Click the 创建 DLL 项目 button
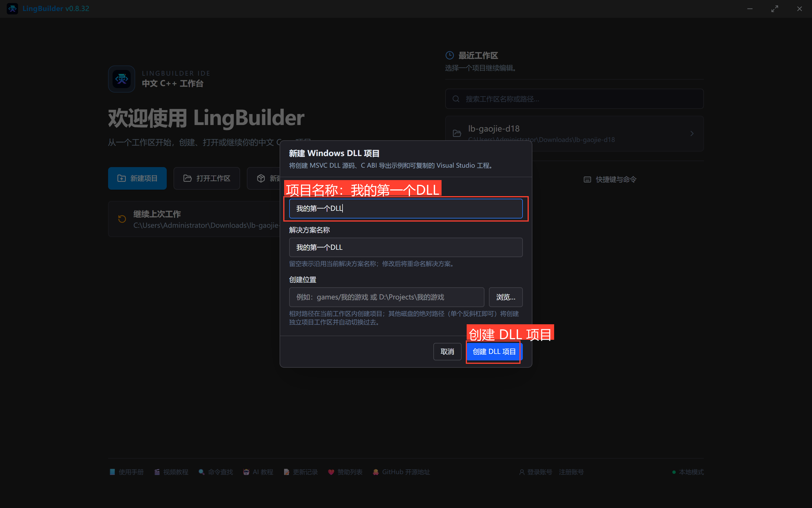The width and height of the screenshot is (812, 508). (494, 352)
